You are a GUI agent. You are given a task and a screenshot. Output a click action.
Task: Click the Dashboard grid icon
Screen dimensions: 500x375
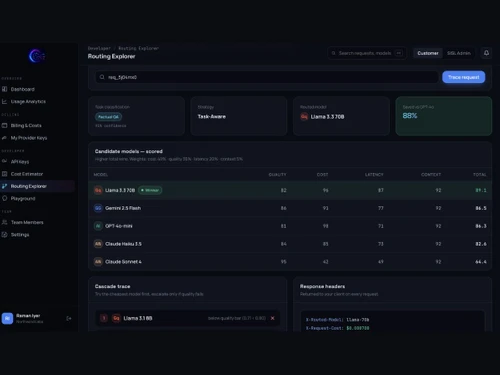4,89
